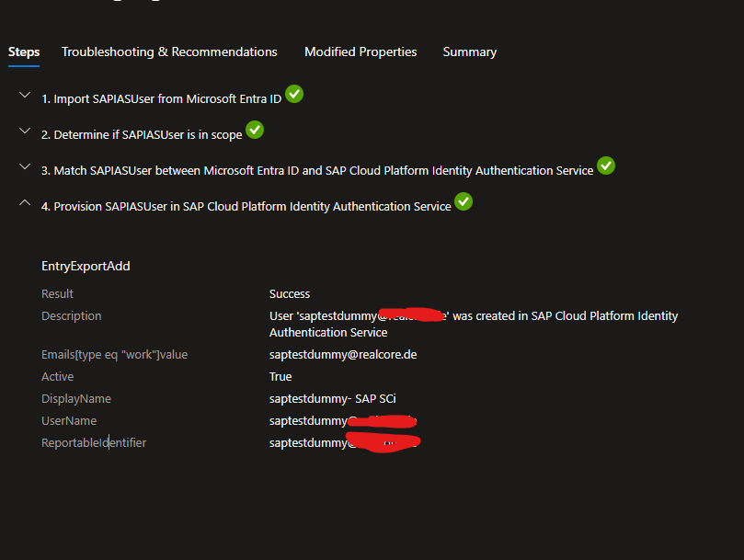744x560 pixels.
Task: Click the True value for Active
Action: click(x=280, y=377)
